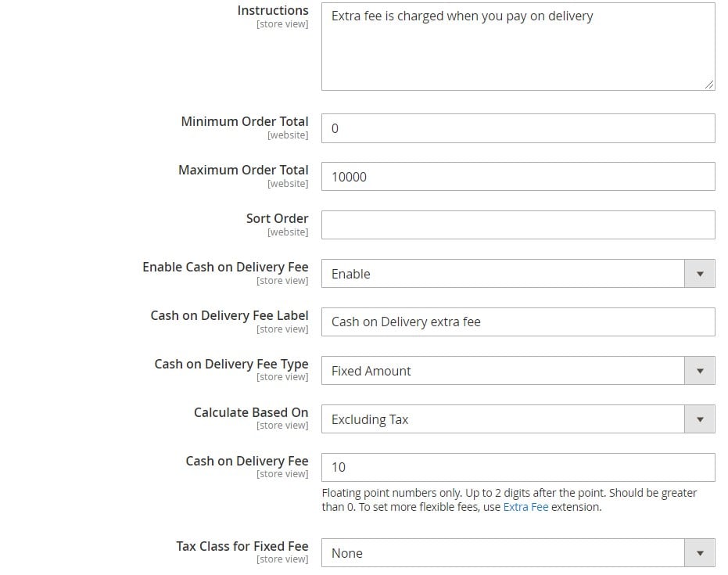Click the Fee Type dropdown arrow
Screen dimensions: 728x575
tap(700, 371)
